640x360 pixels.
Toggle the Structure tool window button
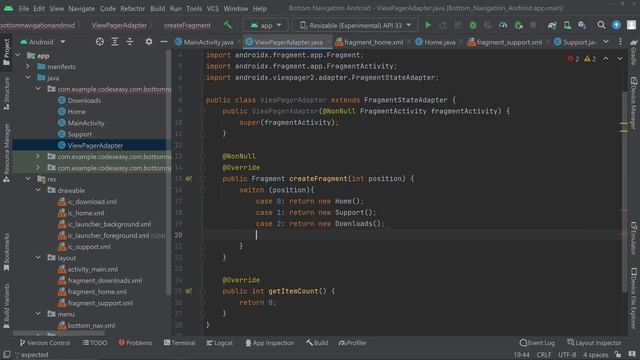7,93
